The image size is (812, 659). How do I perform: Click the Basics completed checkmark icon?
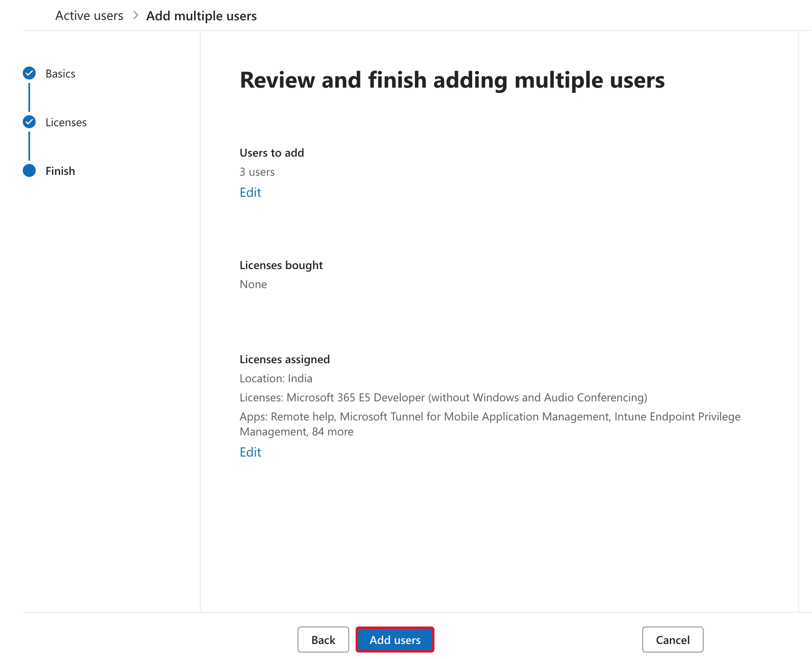pyautogui.click(x=29, y=73)
